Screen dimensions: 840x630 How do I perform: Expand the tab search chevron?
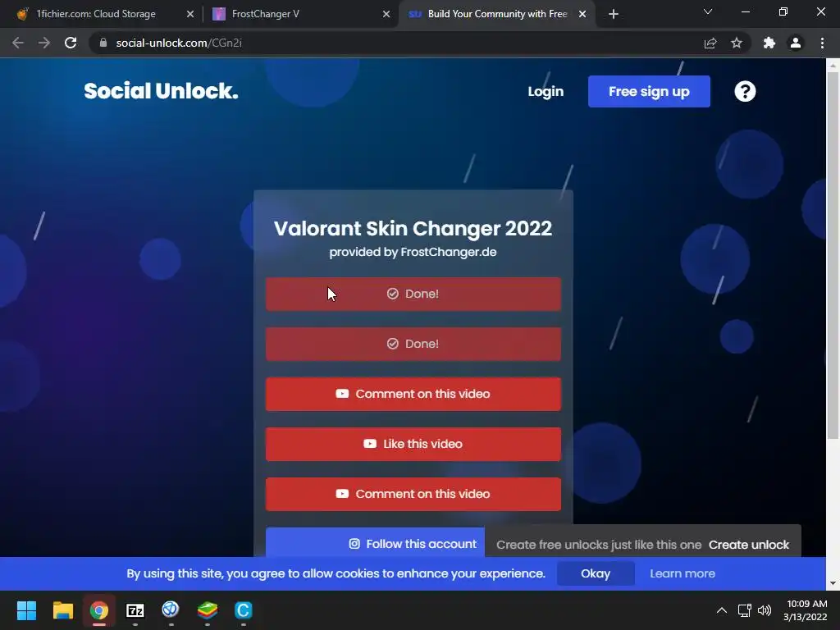708,11
